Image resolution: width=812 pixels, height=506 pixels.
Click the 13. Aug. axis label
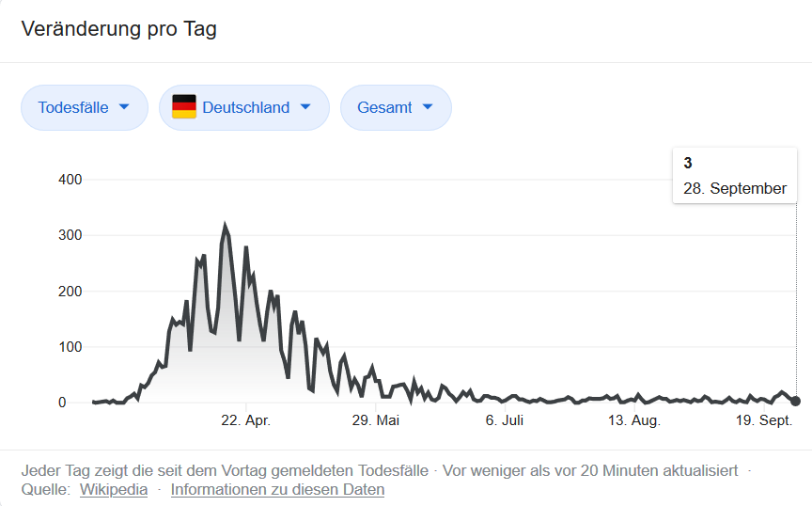point(633,419)
